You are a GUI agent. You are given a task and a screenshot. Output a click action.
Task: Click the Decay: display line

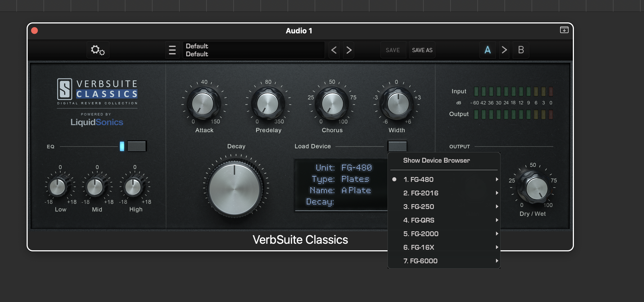[320, 202]
